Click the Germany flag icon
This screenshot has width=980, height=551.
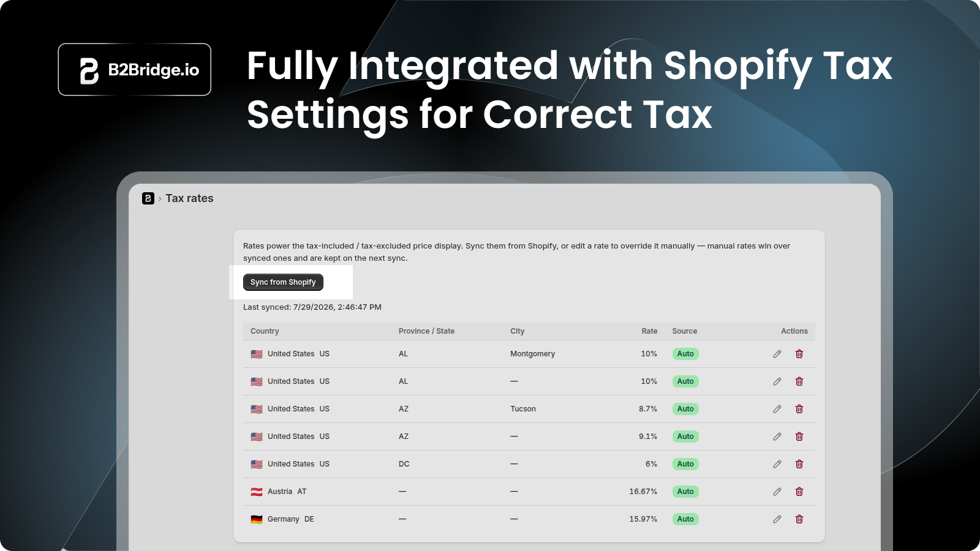coord(257,519)
